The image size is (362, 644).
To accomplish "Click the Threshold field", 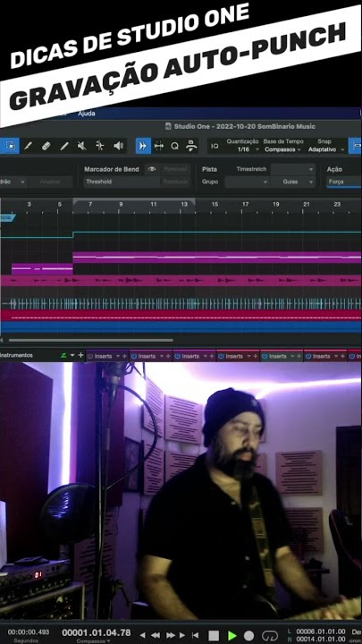I will point(121,182).
